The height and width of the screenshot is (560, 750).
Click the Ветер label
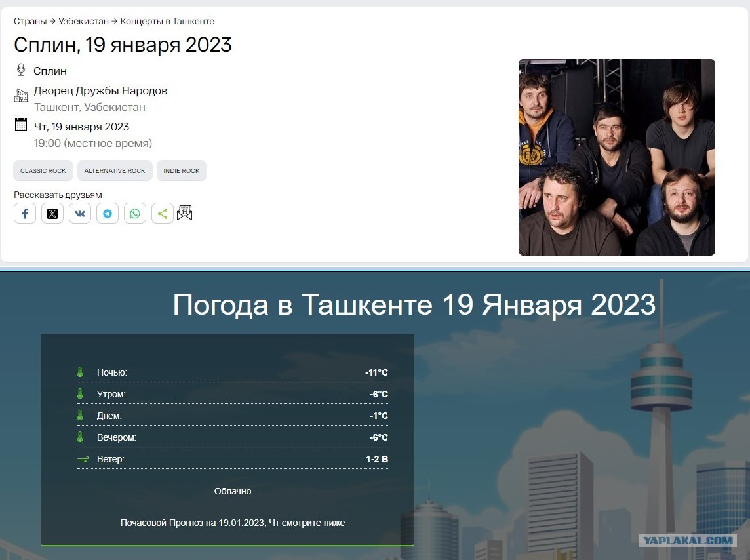point(111,459)
